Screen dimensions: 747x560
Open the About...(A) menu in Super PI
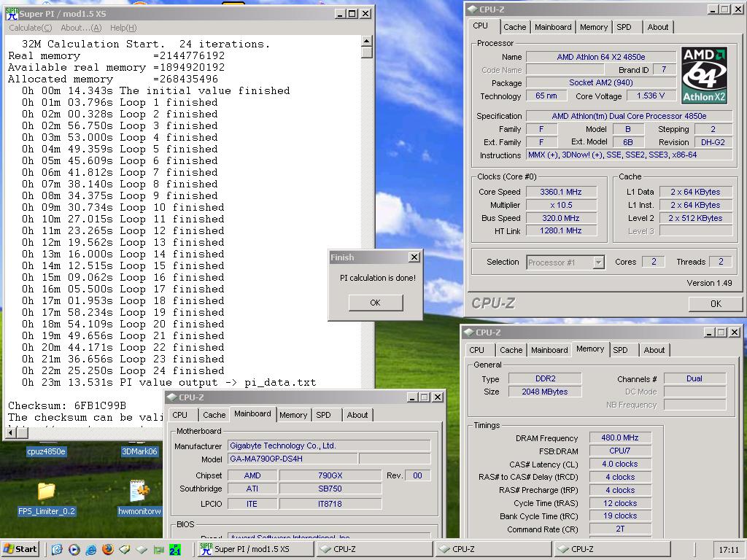coord(81,28)
